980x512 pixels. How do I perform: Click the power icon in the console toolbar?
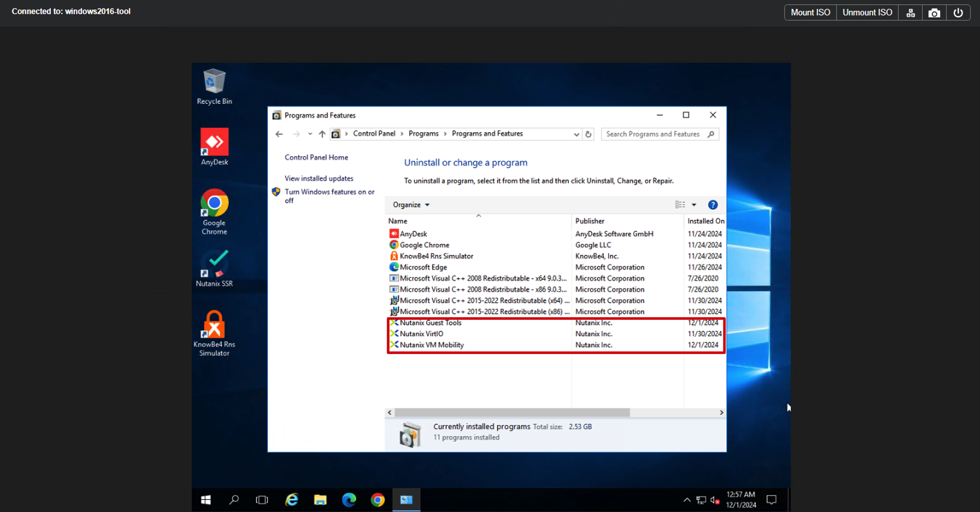click(958, 13)
